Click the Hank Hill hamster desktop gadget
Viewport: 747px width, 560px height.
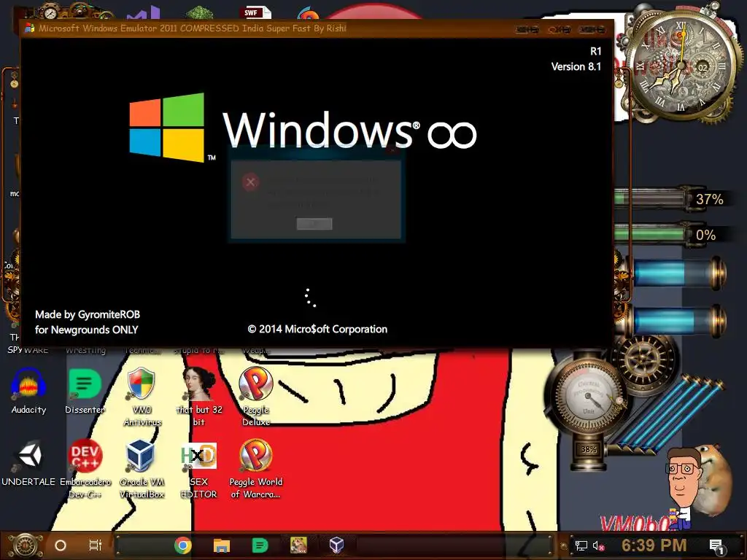(x=698, y=486)
